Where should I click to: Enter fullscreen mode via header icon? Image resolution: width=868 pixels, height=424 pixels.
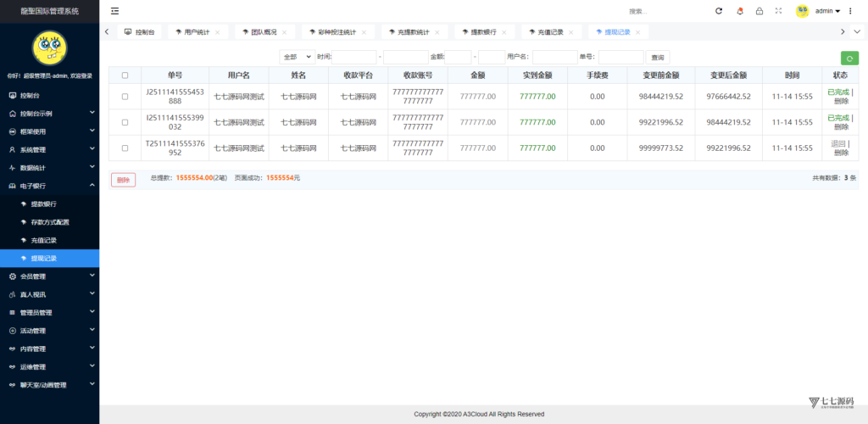click(778, 11)
